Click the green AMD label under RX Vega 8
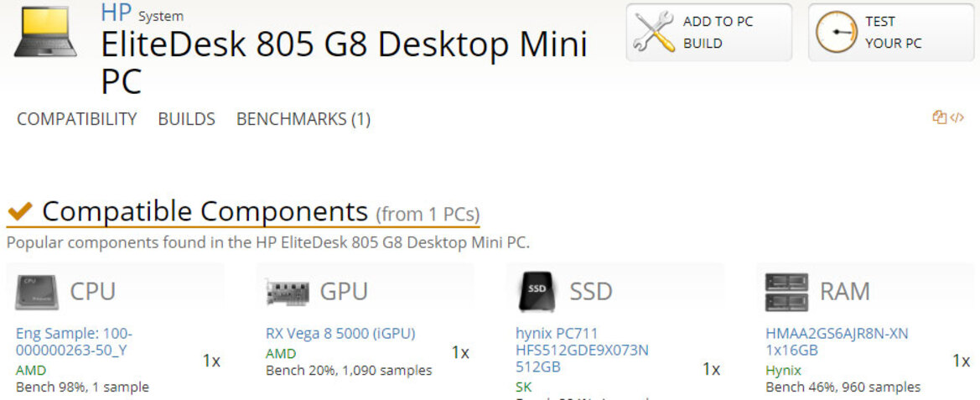The image size is (980, 400). point(281,355)
